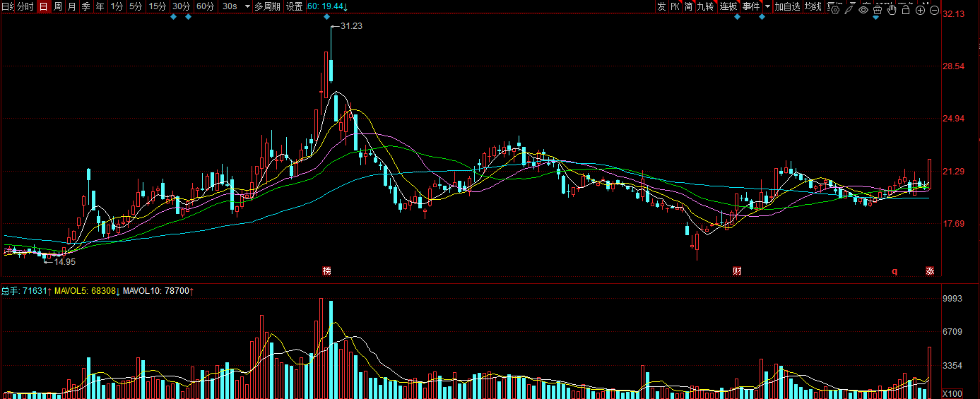The height and width of the screenshot is (399, 980).
Task: Click the 17.69 price axis label
Action: pos(954,224)
